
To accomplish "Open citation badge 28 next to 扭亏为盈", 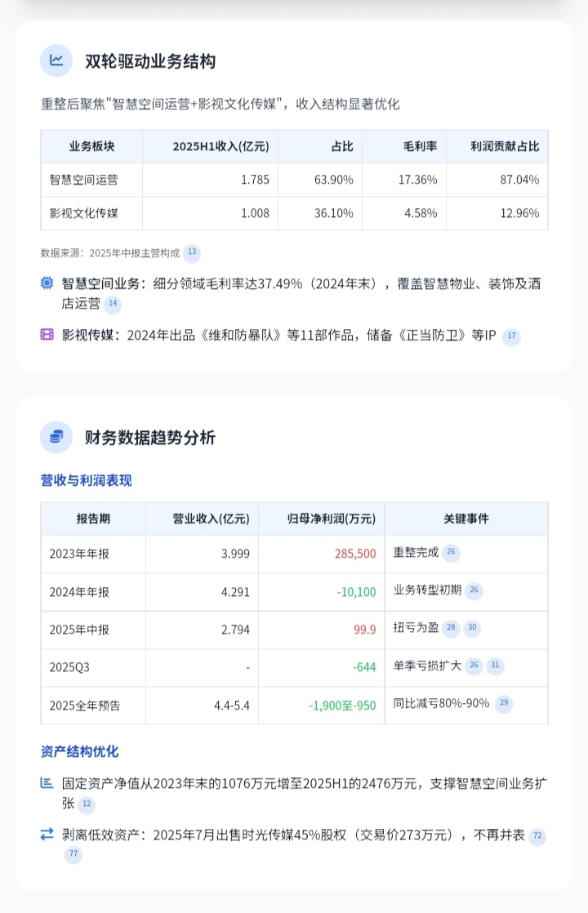I will 451,628.
